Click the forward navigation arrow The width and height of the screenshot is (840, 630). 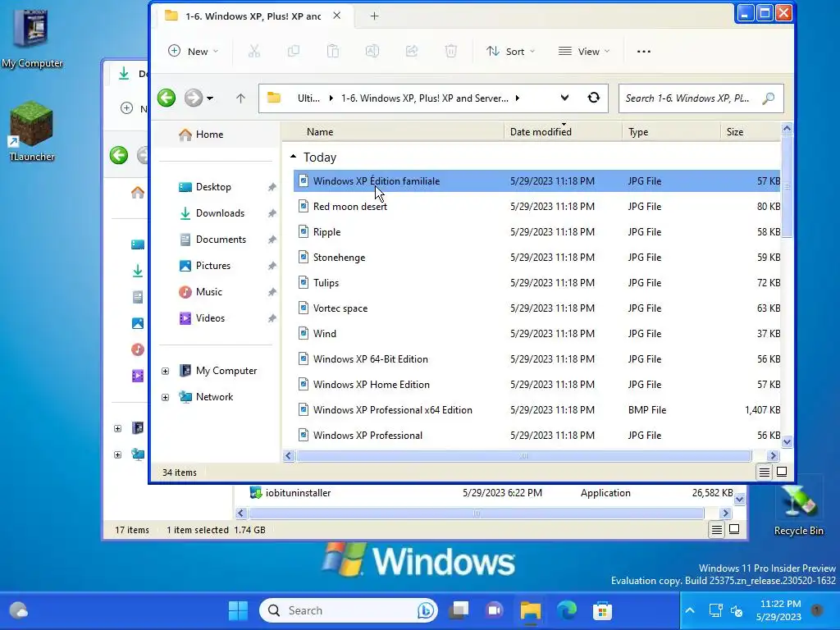click(194, 98)
